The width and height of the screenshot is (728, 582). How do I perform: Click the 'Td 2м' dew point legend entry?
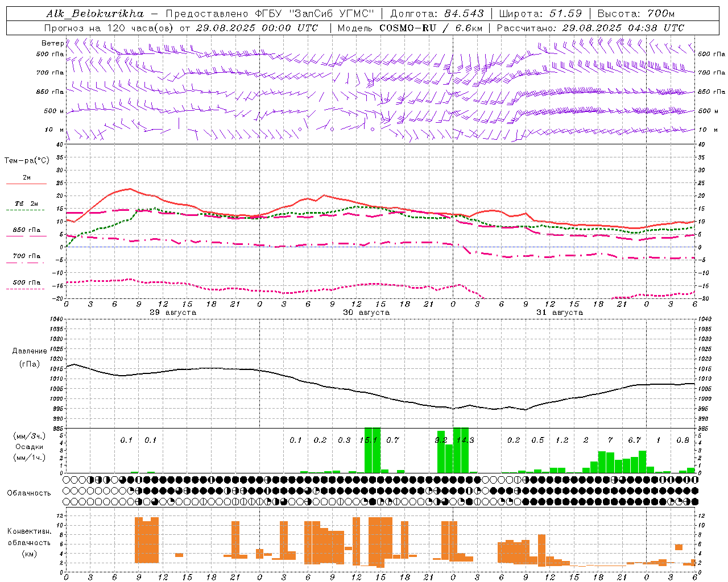click(x=27, y=203)
